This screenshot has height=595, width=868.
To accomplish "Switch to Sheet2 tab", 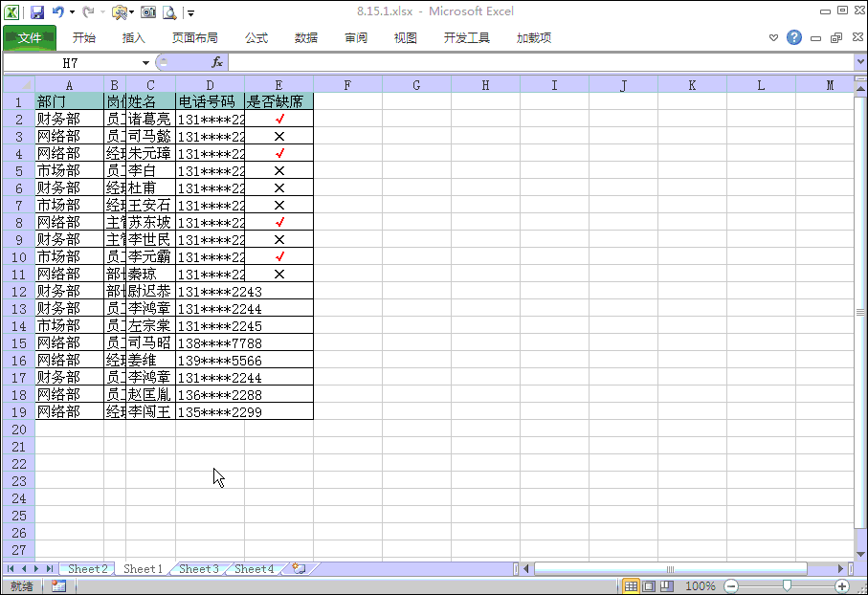I will click(87, 568).
